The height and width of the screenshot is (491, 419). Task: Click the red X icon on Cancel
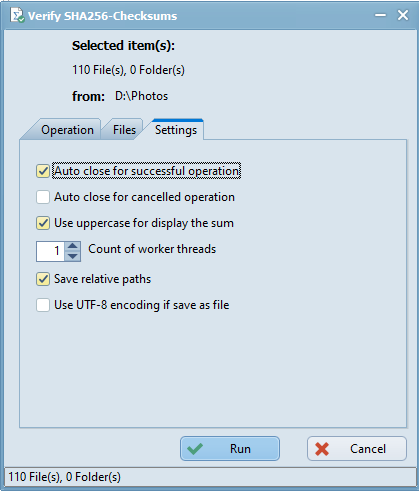coord(322,449)
